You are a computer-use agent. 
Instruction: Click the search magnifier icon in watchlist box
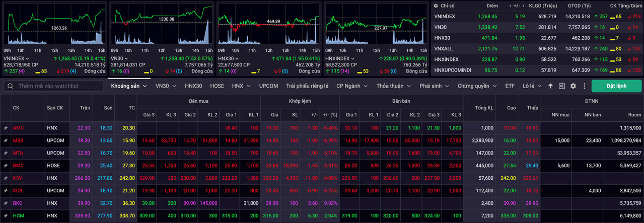click(x=11, y=86)
